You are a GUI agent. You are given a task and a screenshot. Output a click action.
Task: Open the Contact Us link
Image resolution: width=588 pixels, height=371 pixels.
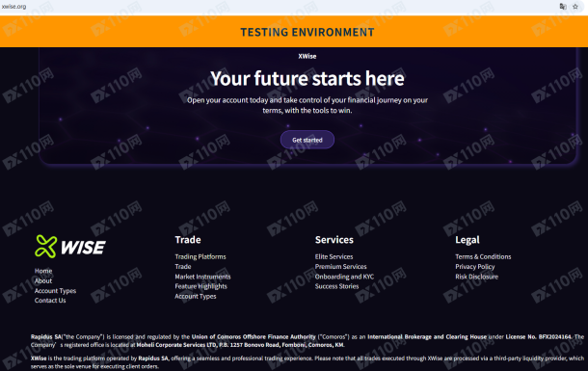(50, 301)
